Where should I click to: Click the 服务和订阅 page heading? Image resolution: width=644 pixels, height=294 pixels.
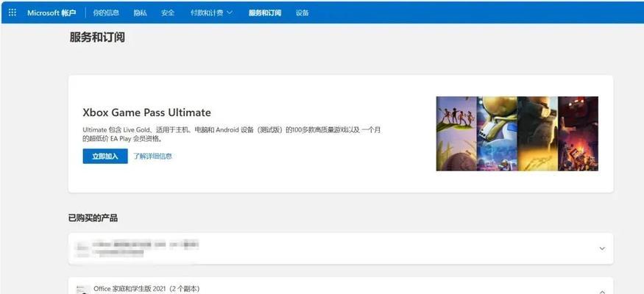pyautogui.click(x=97, y=37)
